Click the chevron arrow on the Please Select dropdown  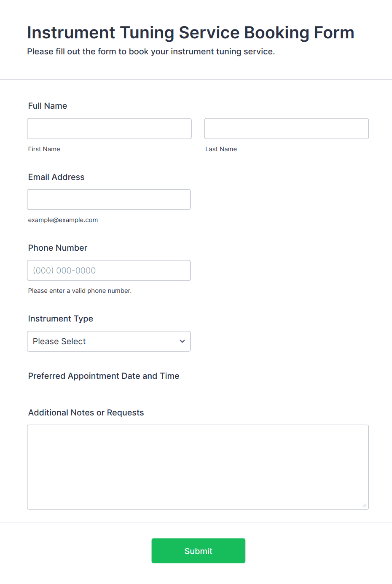tap(182, 341)
